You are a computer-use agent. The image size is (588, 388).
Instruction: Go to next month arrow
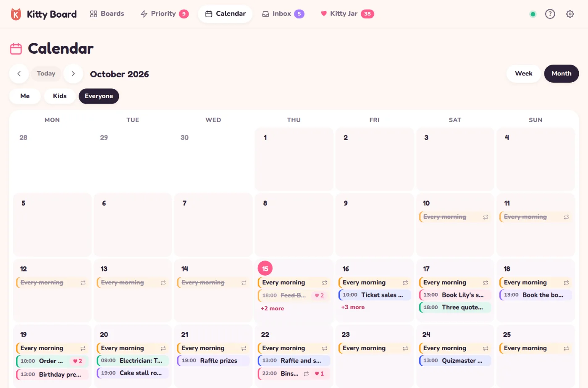click(x=73, y=73)
